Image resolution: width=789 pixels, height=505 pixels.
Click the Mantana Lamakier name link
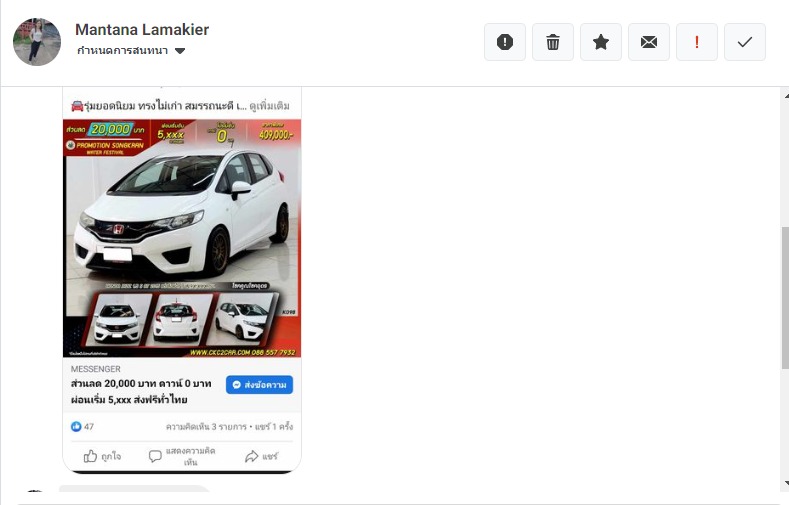click(142, 29)
